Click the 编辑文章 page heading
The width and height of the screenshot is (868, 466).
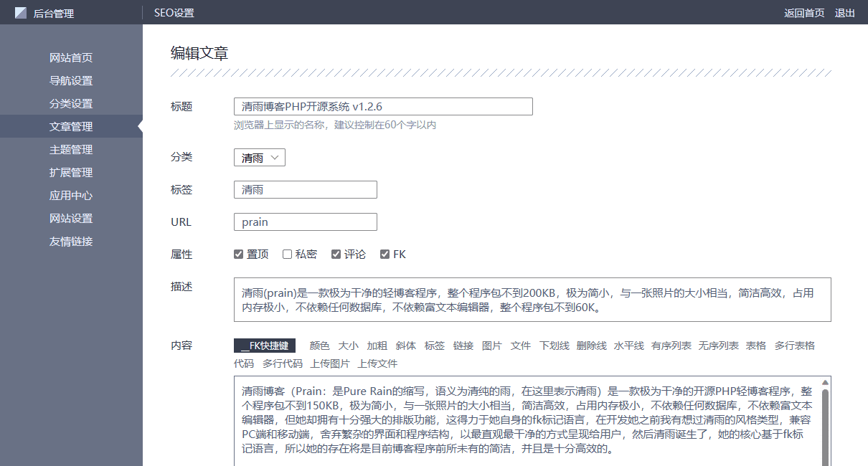point(199,53)
